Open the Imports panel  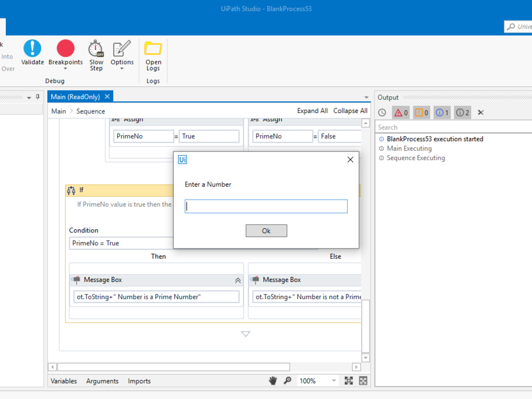[139, 381]
